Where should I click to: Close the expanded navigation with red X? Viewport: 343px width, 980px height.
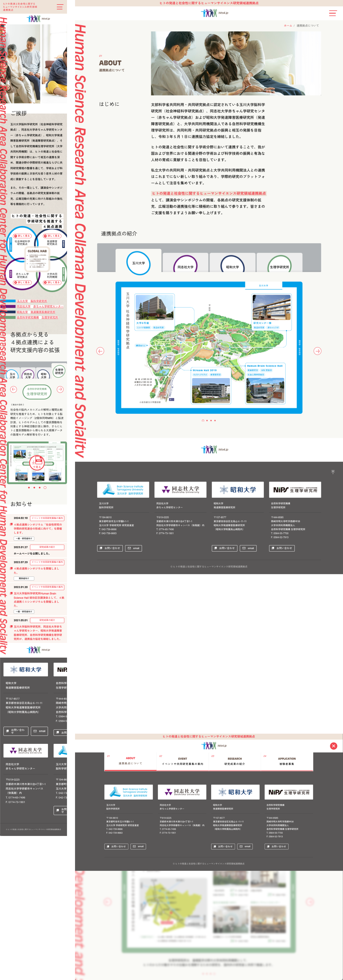click(333, 746)
